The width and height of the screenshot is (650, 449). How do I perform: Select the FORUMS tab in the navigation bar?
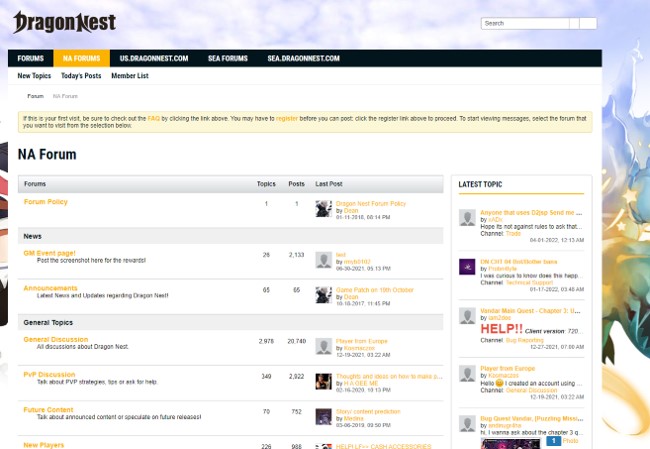click(30, 59)
